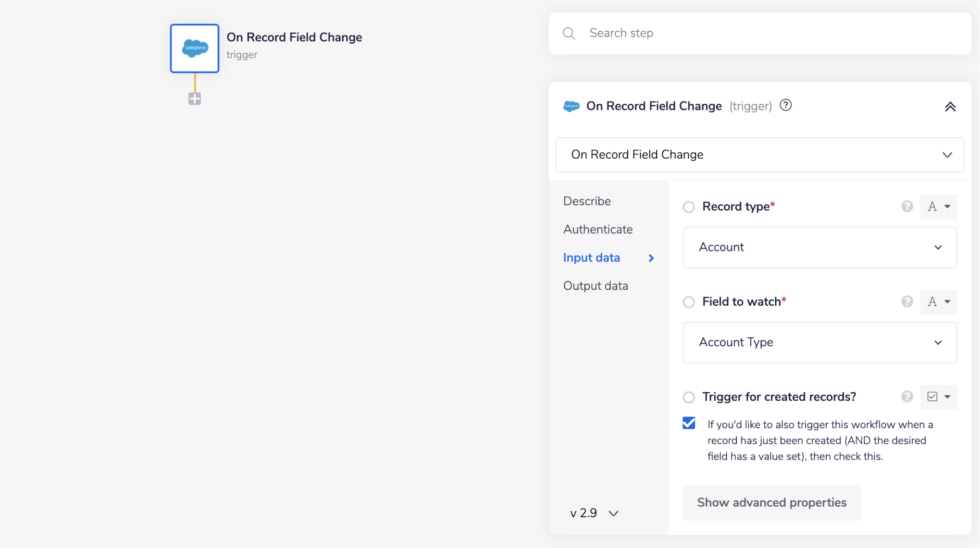980x548 pixels.
Task: Click help icon for Record type
Action: pos(906,206)
